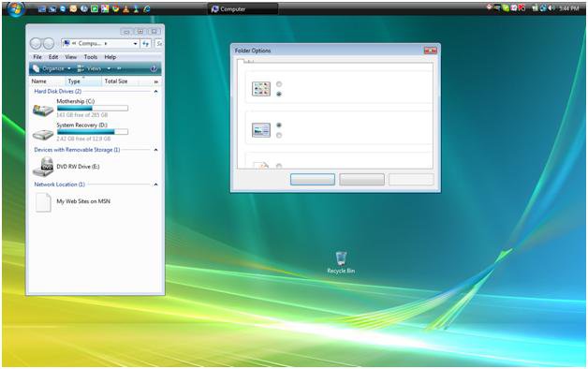Open the View menu

coord(71,57)
